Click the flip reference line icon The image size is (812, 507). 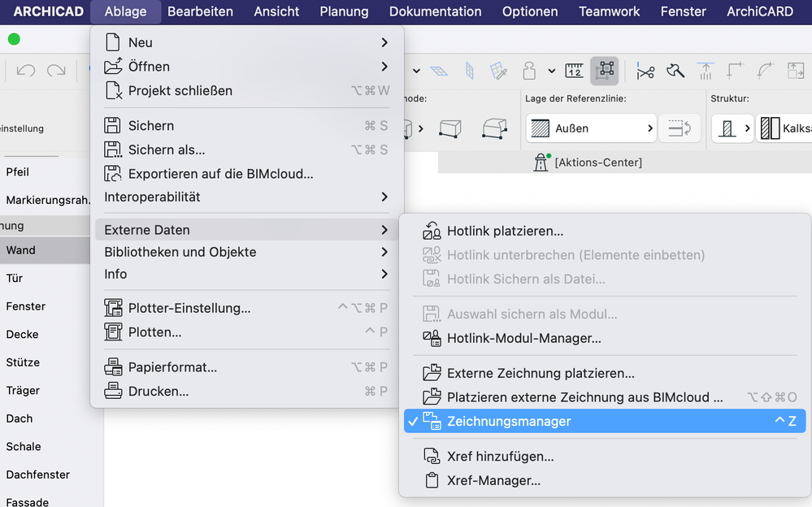point(680,128)
